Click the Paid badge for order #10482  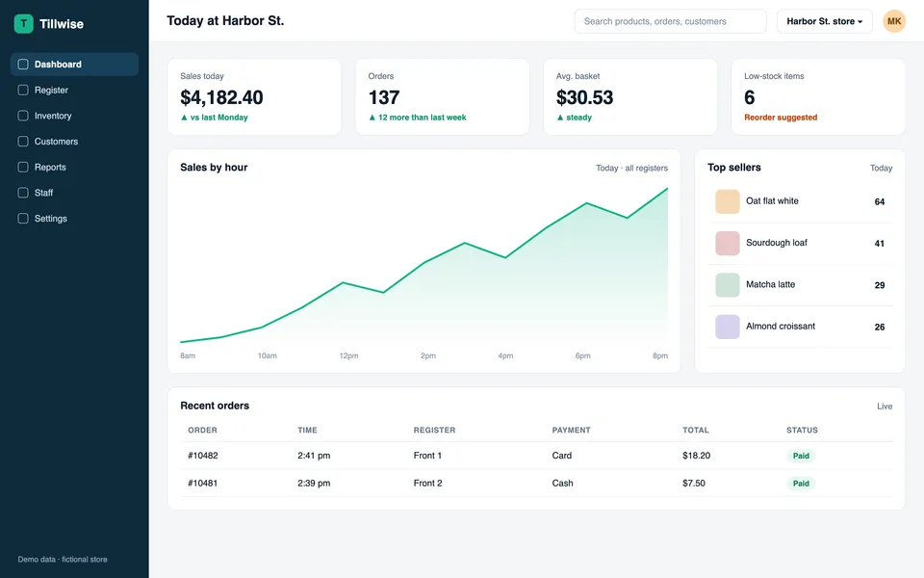click(x=801, y=456)
